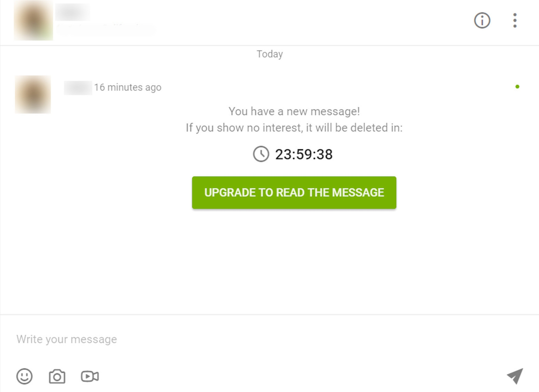The image size is (539, 392).
Task: Open the blurred profile photo in the header
Action: coord(33,20)
